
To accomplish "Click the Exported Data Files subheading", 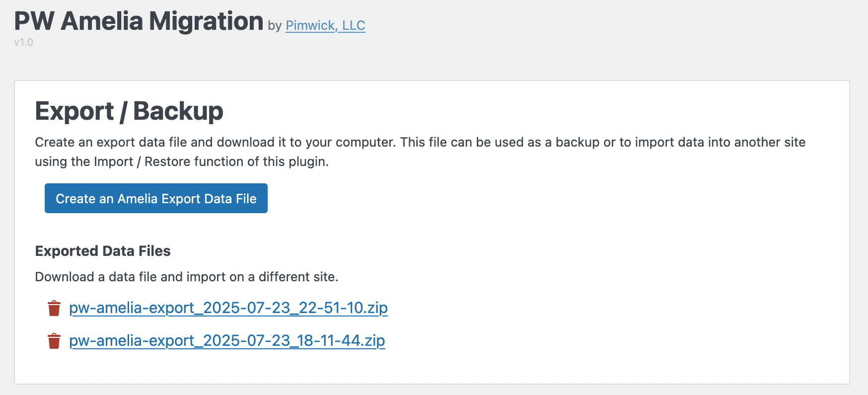I will [x=103, y=251].
